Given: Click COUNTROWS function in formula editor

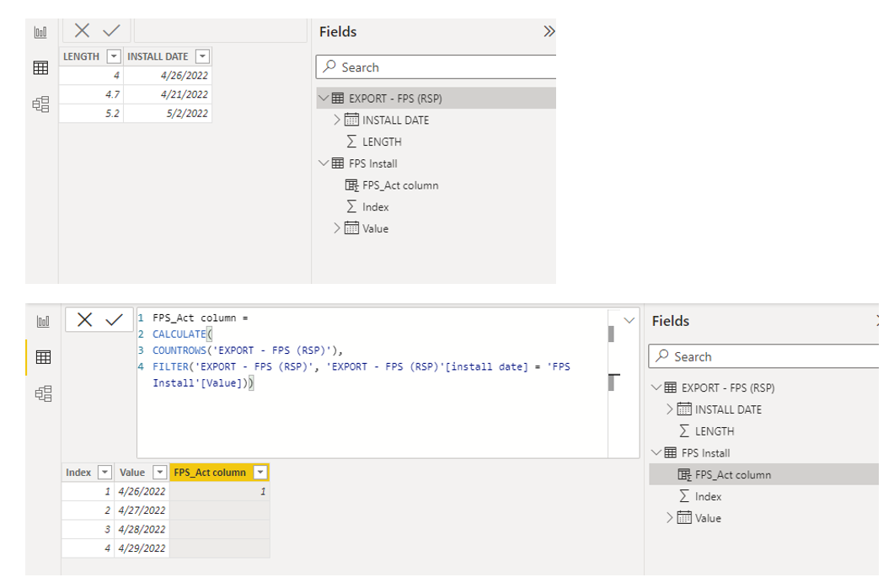Looking at the screenshot, I should tap(179, 350).
